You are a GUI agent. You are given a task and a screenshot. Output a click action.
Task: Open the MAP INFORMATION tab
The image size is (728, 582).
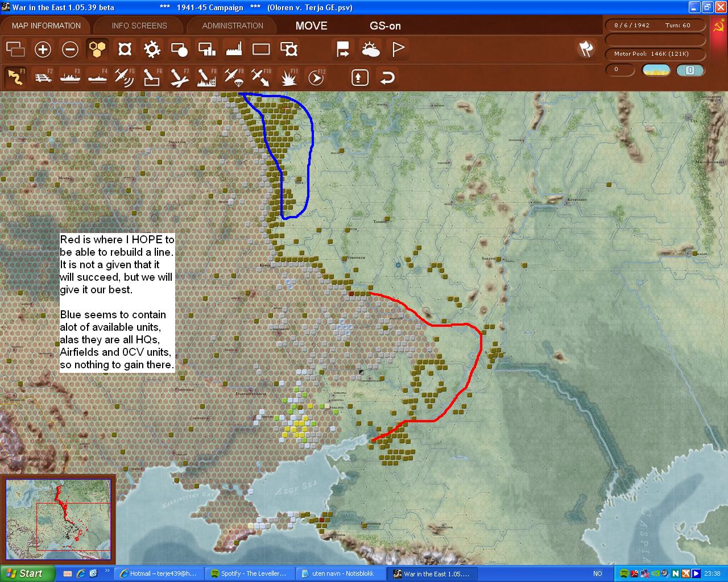tap(46, 26)
